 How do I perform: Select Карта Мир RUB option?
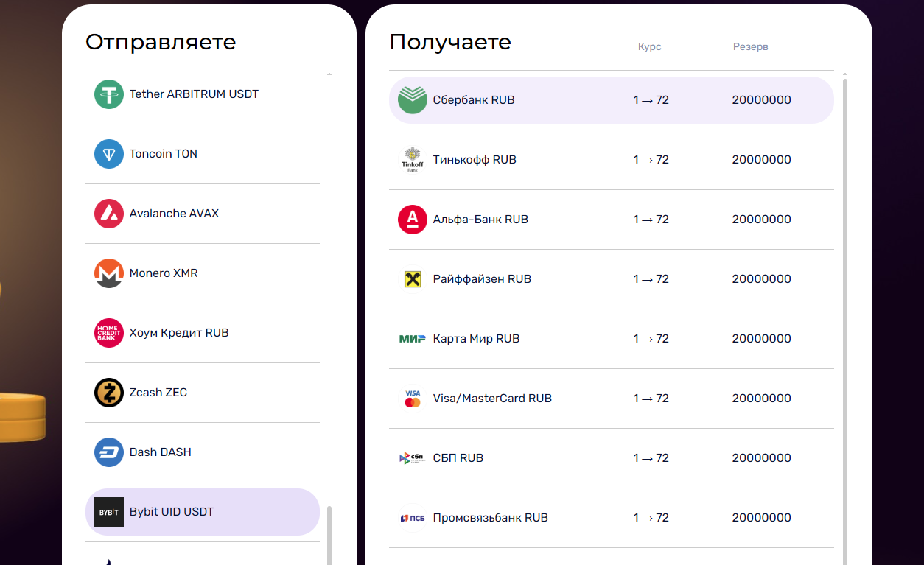612,339
